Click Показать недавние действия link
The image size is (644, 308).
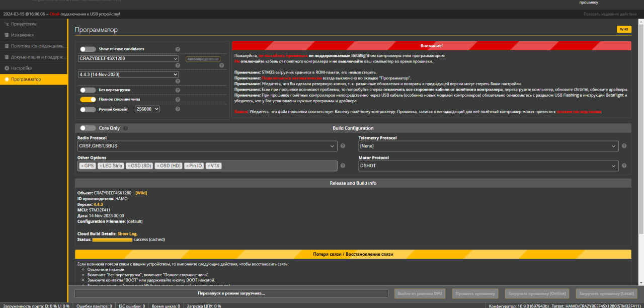click(x=610, y=14)
